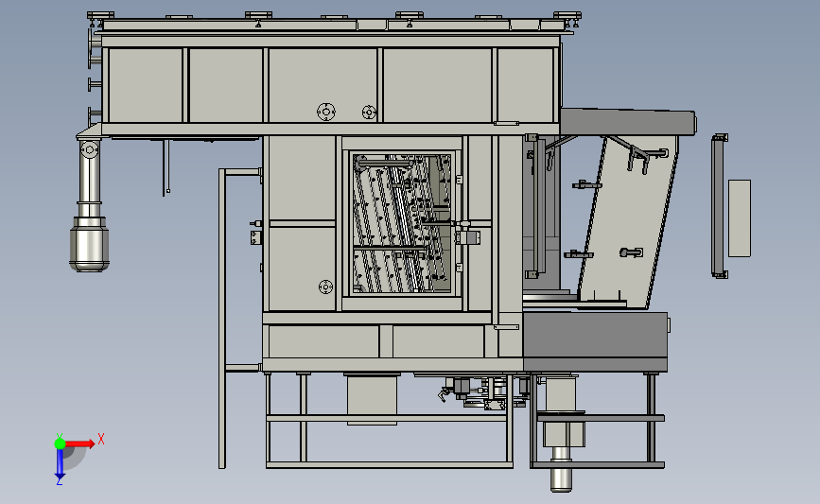Select the tall vertical post left of the cabinet

click(x=221, y=319)
